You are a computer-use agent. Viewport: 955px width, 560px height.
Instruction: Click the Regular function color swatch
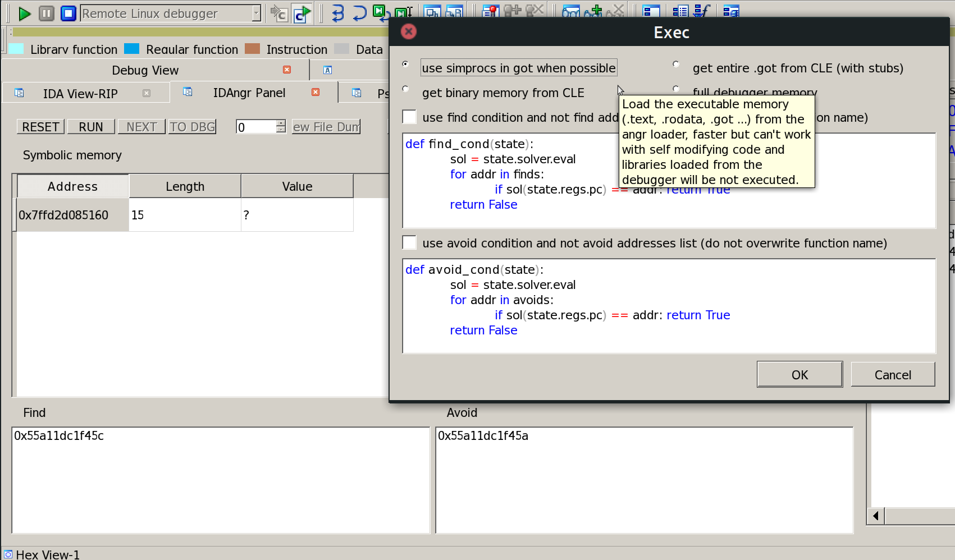click(x=131, y=49)
